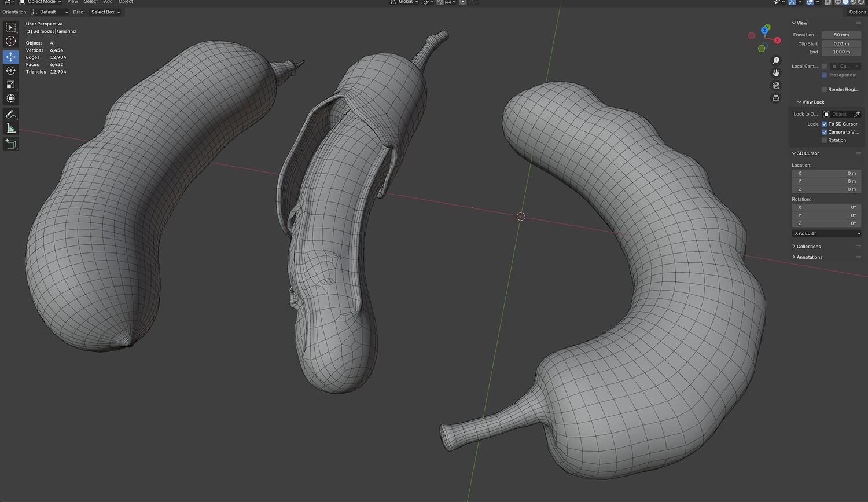The height and width of the screenshot is (502, 868).
Task: Click the eyedropper in Lock to Object field
Action: coord(857,114)
